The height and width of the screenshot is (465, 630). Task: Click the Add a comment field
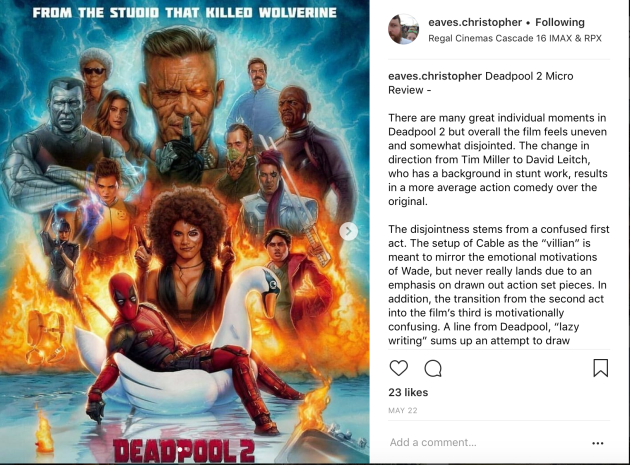point(486,442)
